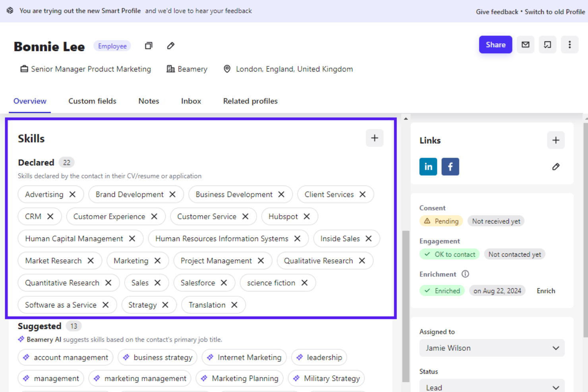Open the LinkedIn profile link
Image resolution: width=588 pixels, height=392 pixels.
point(428,166)
